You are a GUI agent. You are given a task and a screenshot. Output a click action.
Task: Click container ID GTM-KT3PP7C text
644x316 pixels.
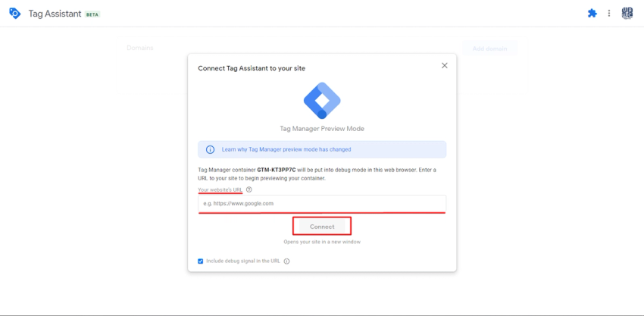(277, 170)
